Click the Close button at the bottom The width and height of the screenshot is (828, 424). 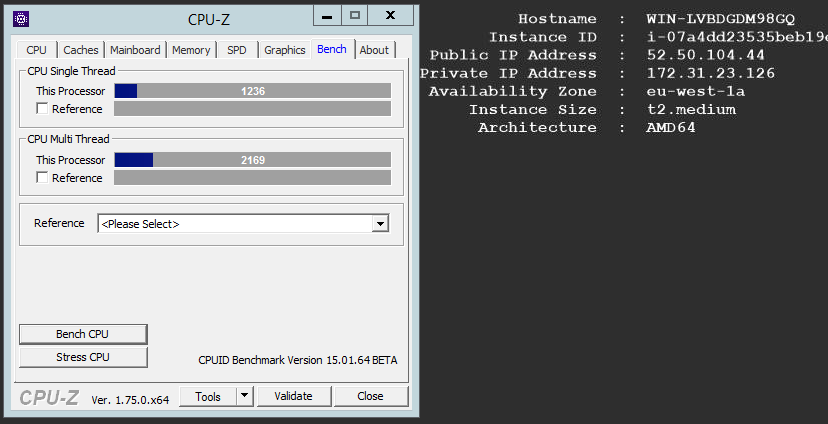(371, 397)
